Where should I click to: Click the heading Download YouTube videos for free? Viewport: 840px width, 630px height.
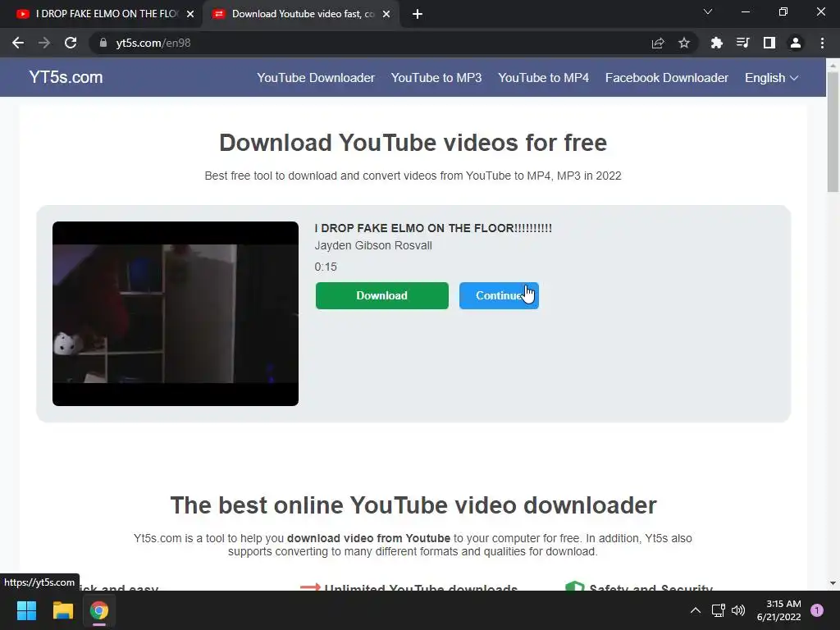click(x=413, y=143)
